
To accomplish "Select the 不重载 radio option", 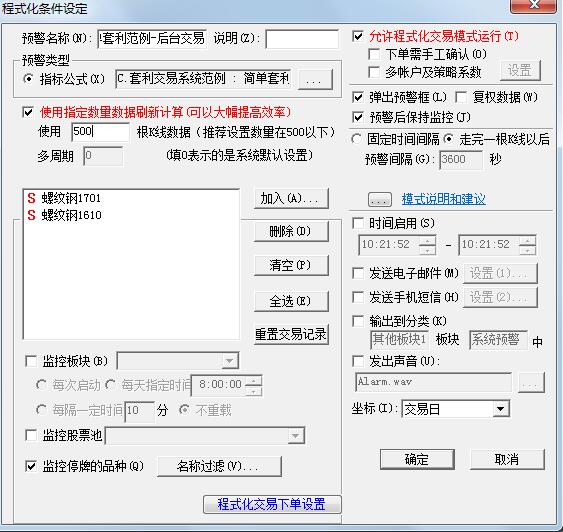I will click(185, 410).
